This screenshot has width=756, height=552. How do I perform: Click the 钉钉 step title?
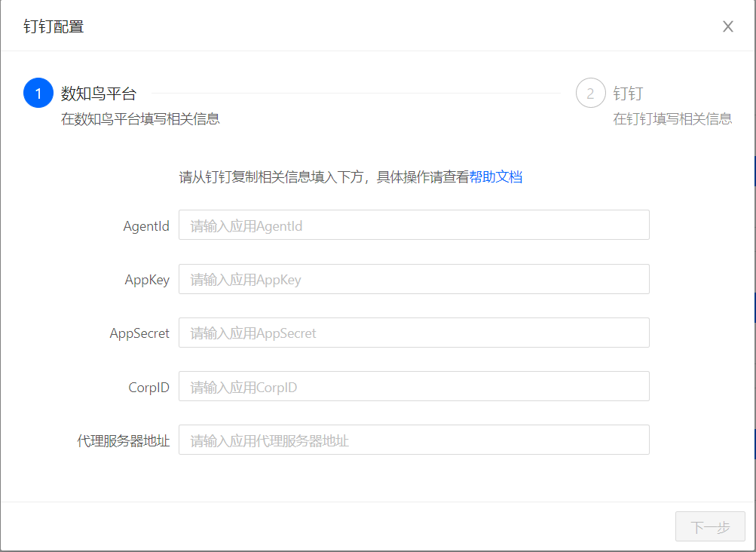point(628,93)
